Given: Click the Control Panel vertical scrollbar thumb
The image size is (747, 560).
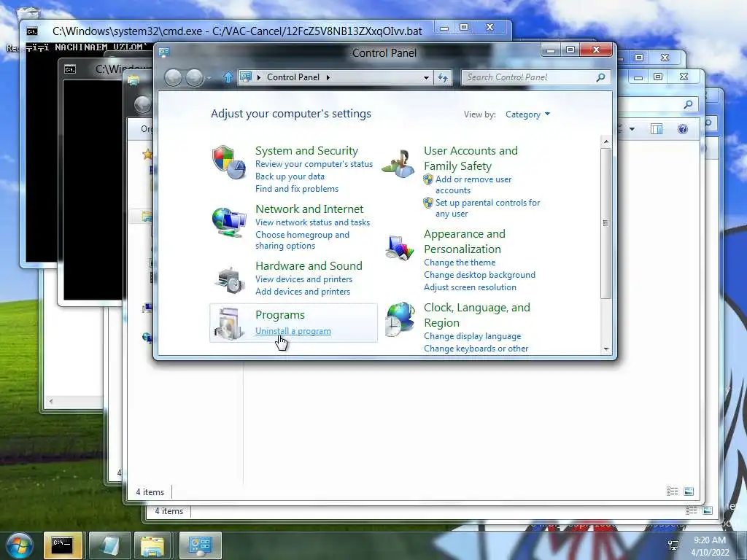Looking at the screenshot, I should 606,223.
